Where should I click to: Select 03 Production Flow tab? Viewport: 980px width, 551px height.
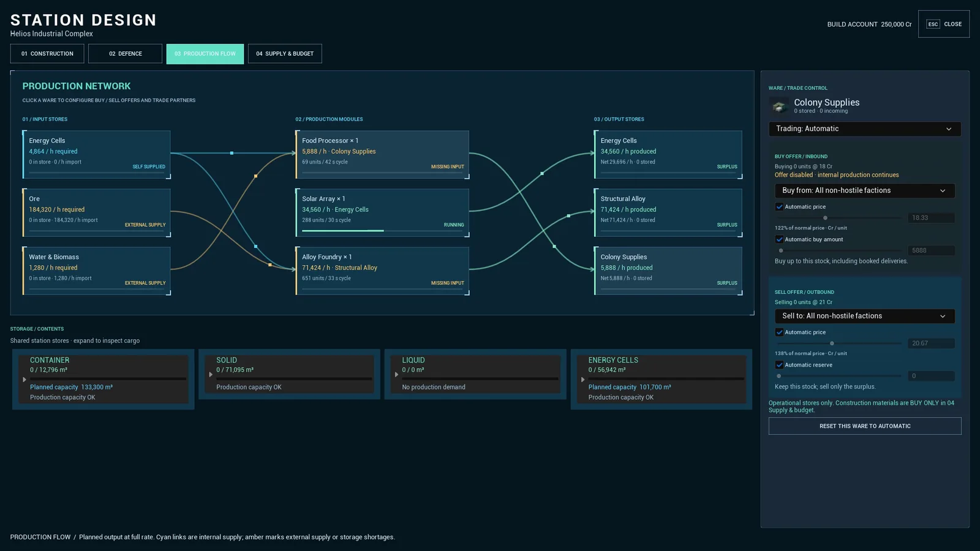pyautogui.click(x=205, y=54)
